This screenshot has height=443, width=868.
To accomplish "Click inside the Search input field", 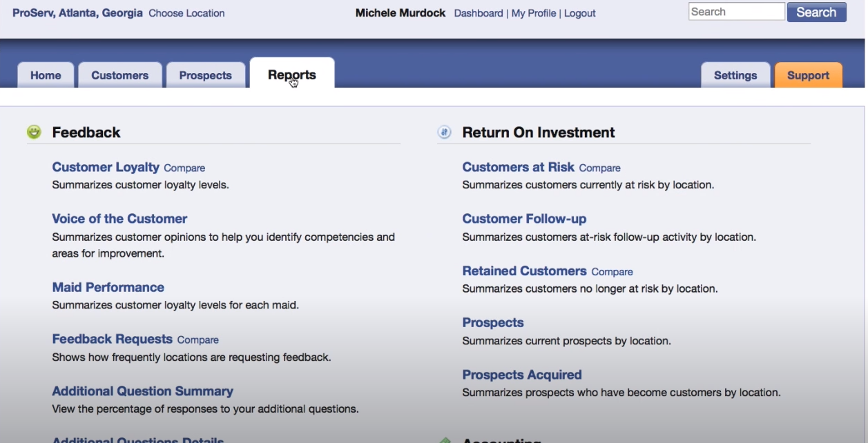I will pos(735,12).
